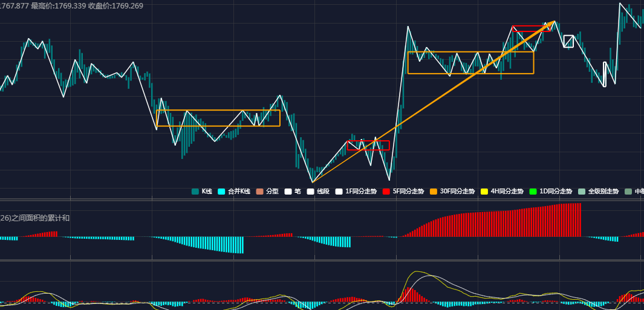Click the partially visible rightmost legend icon
The height and width of the screenshot is (310, 644).
(628, 192)
